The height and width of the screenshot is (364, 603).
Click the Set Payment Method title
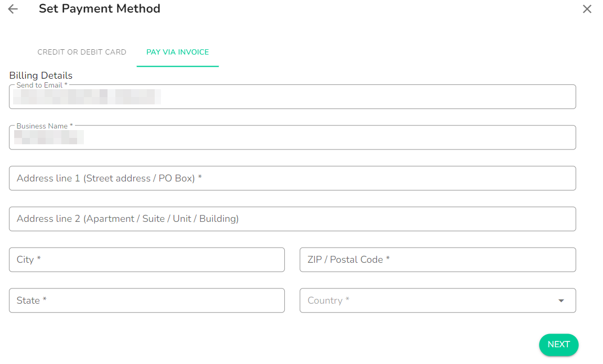[x=100, y=8]
